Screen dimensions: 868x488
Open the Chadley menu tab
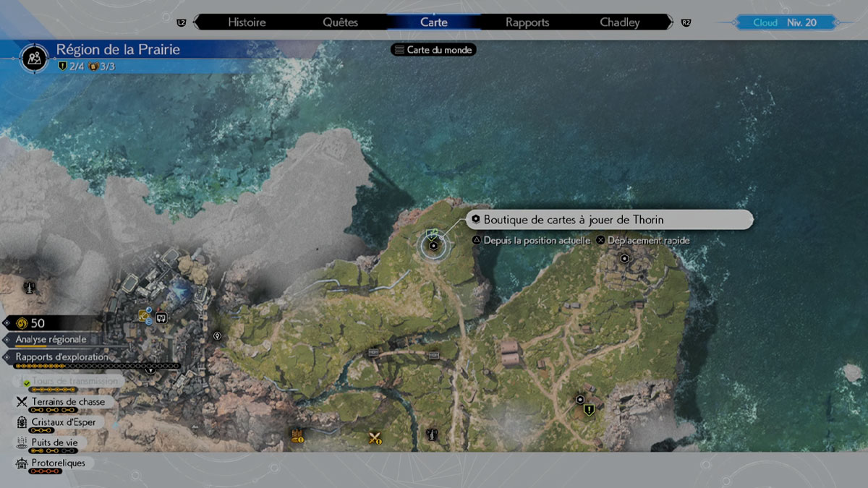(619, 22)
